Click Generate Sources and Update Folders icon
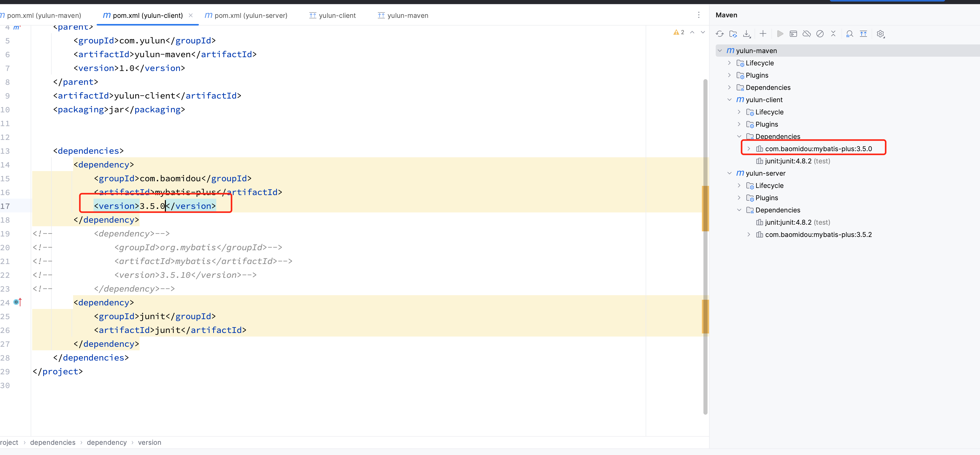980x455 pixels. 733,34
